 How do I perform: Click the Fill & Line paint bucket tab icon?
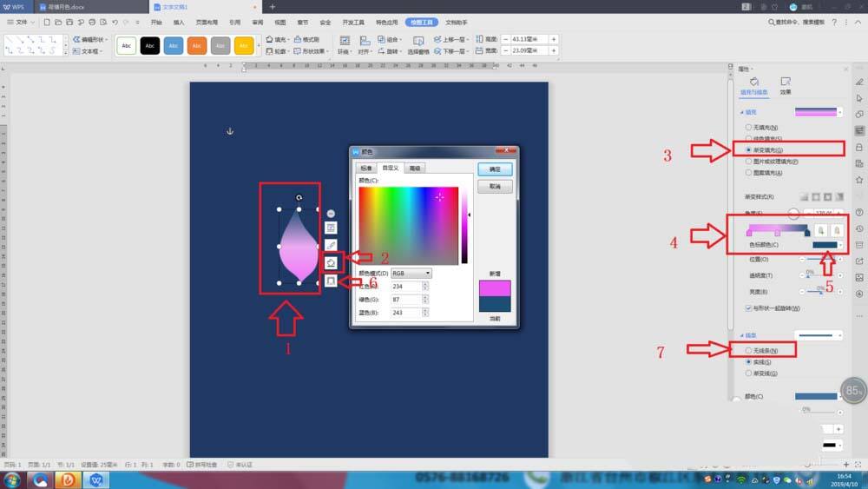coord(754,82)
